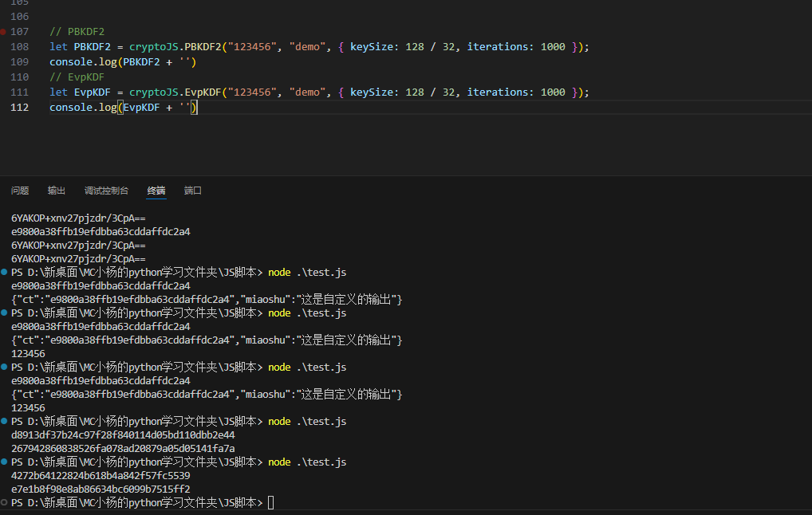
Task: Click the terminal output 4272b64122824b618b4a842f57fc5539
Action: [101, 476]
